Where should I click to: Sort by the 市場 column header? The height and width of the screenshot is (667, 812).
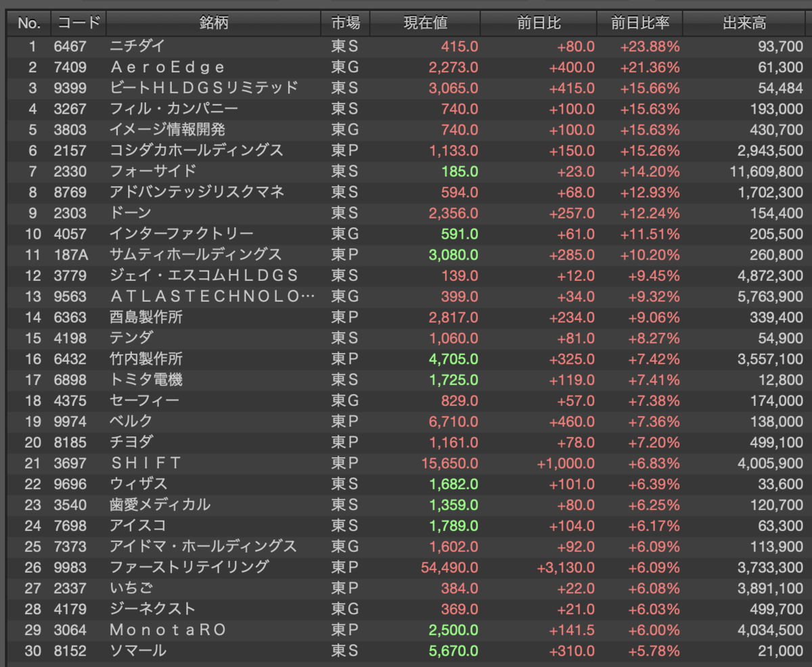click(x=345, y=23)
